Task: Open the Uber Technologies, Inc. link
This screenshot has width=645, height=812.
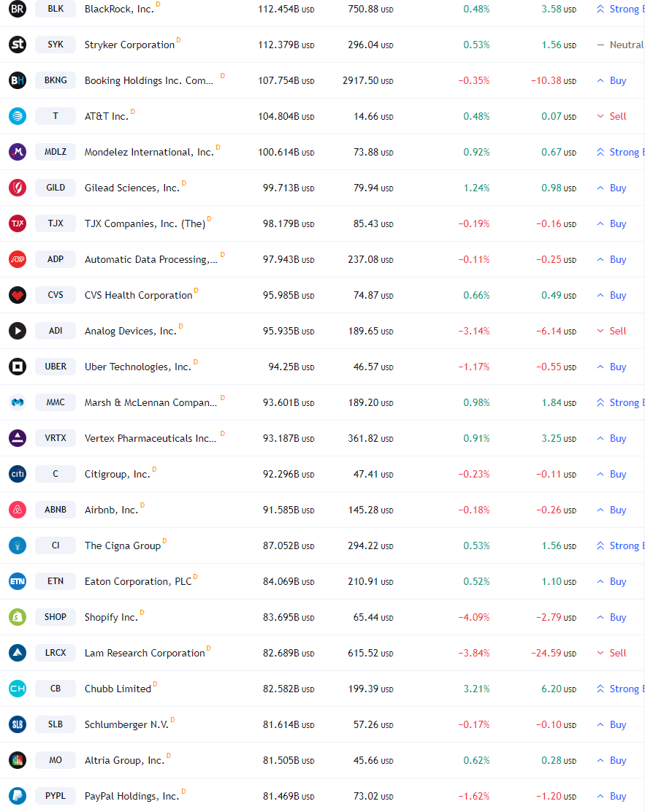Action: click(138, 367)
